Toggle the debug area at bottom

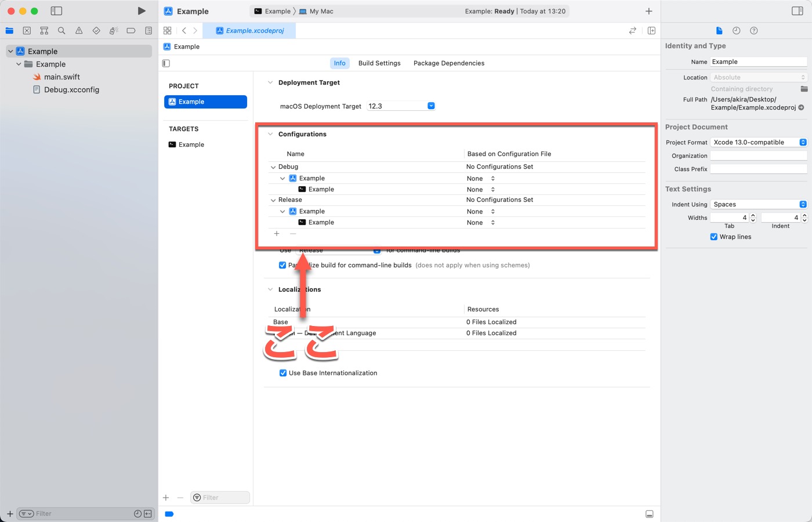(650, 514)
